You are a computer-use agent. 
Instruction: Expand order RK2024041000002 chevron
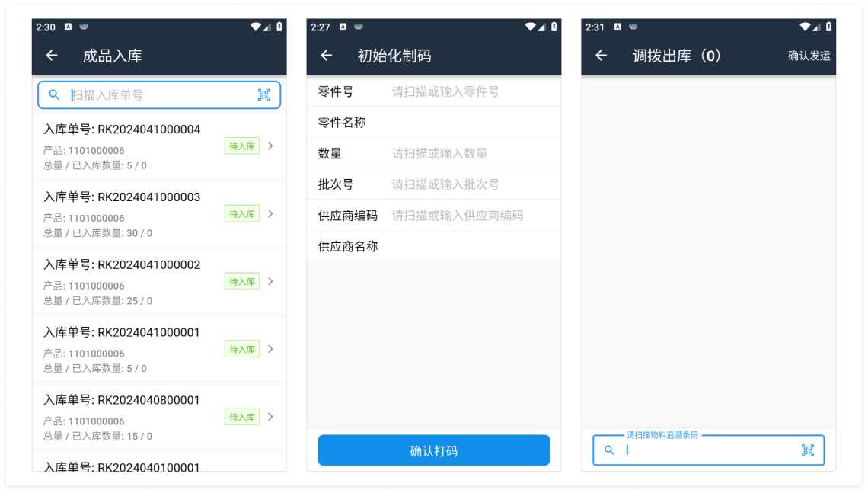[x=271, y=281]
